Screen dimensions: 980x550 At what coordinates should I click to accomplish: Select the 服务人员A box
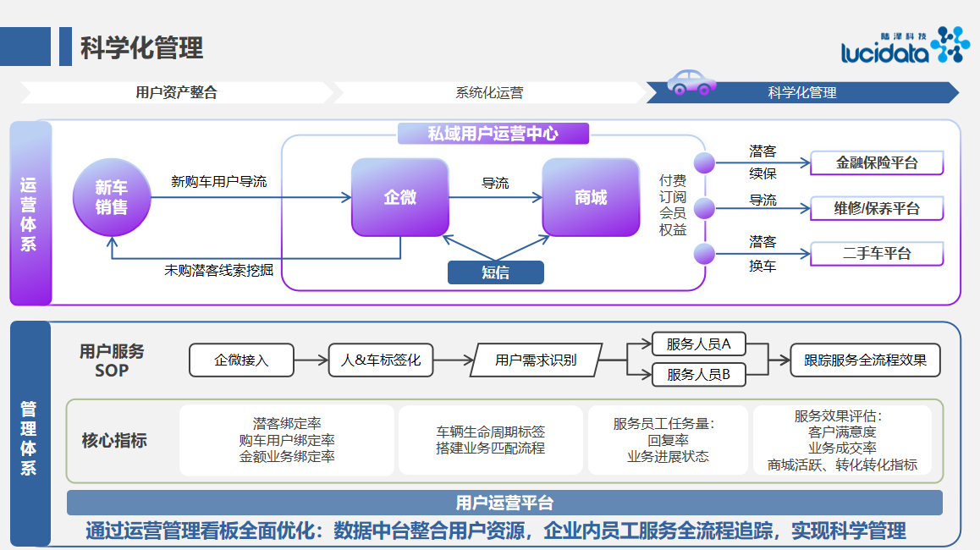pyautogui.click(x=699, y=344)
